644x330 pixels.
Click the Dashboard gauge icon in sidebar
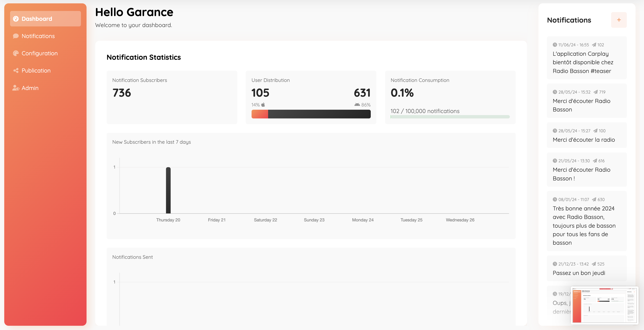(16, 19)
